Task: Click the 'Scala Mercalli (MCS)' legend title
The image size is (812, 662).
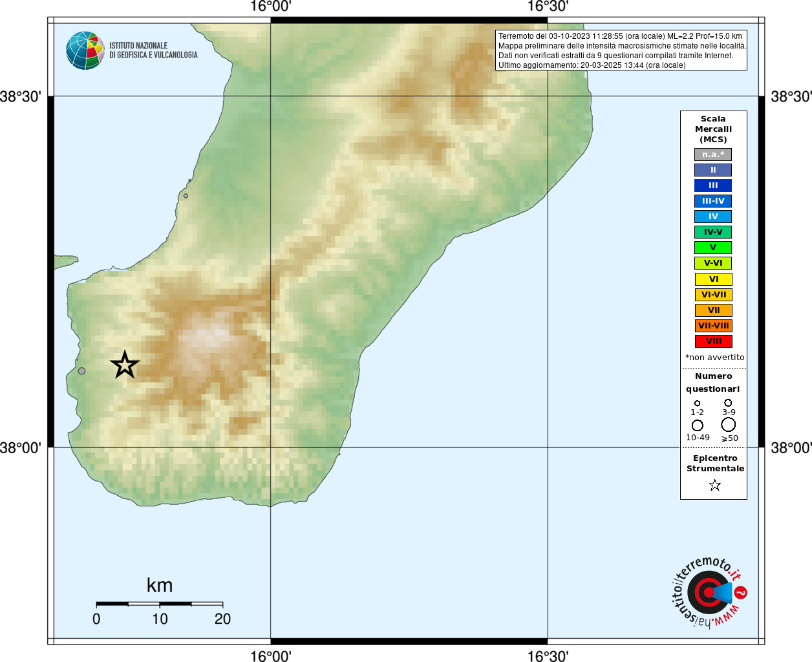Action: (713, 129)
